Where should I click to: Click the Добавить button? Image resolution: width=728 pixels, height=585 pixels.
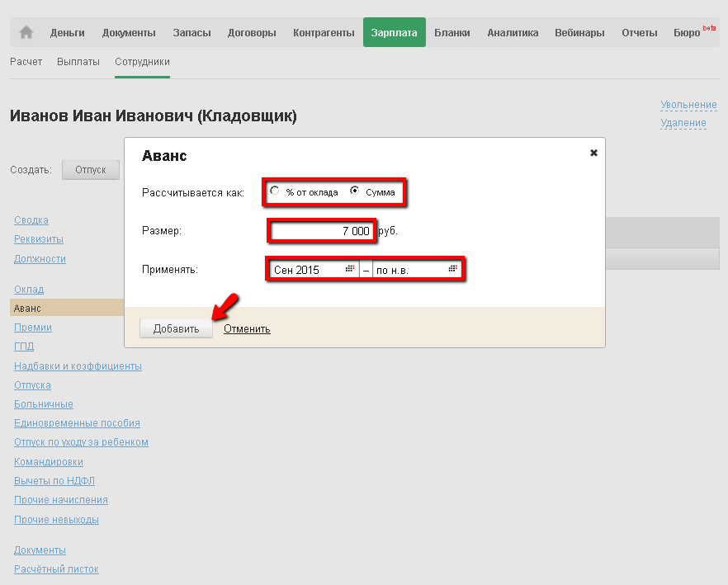point(176,328)
